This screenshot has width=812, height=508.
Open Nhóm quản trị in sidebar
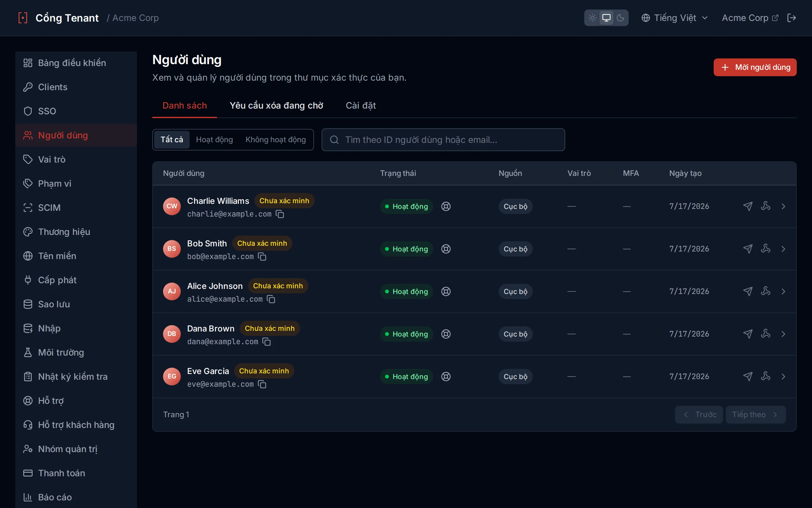pos(76,449)
